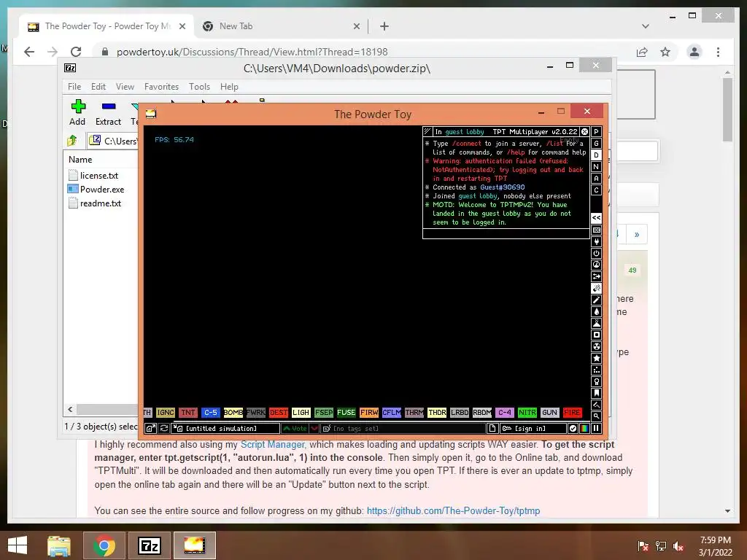Toggle the G button in Powder Toy

point(596,144)
